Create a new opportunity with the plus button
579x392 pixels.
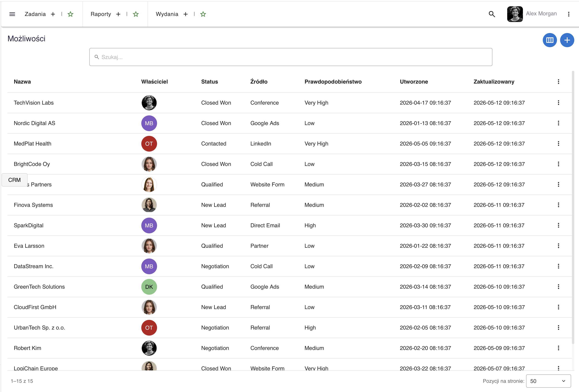point(567,40)
